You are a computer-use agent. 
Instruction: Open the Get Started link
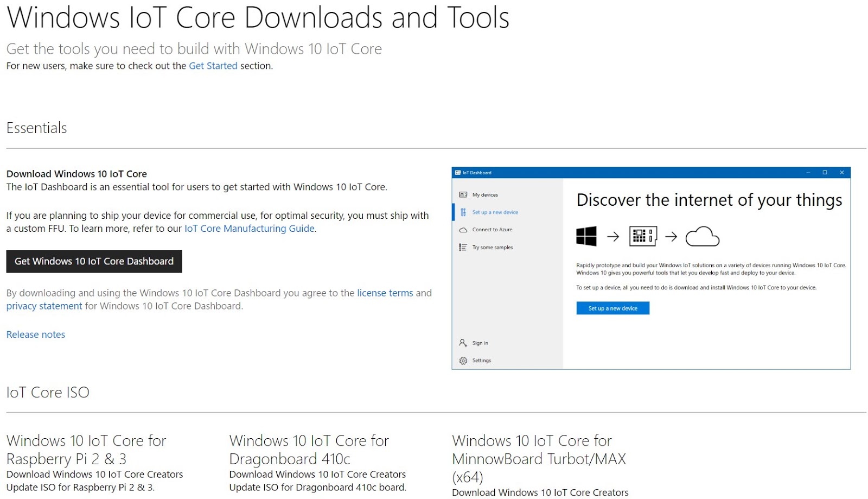(213, 66)
